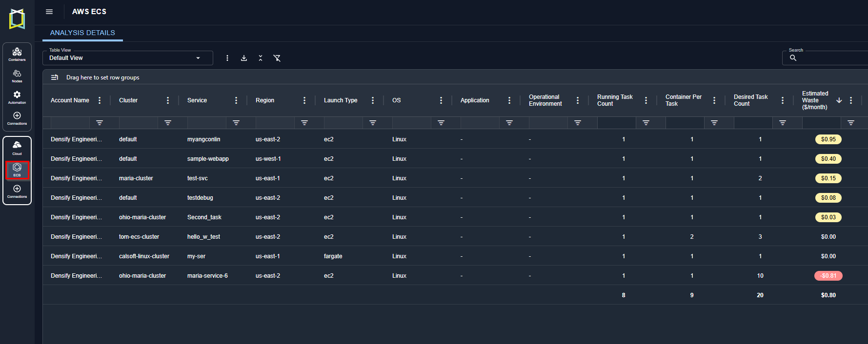Click Service filter text box
Screen dimensions: 868x344
click(207, 123)
